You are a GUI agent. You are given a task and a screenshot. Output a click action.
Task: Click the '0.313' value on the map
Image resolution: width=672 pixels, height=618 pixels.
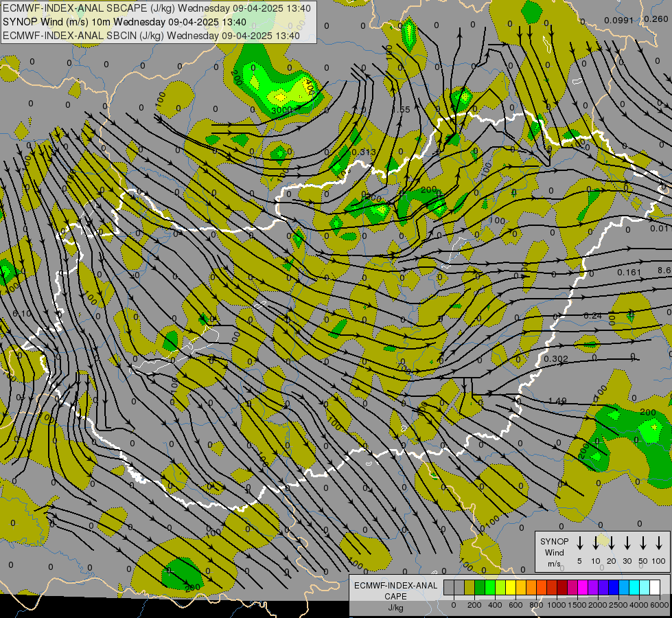pyautogui.click(x=363, y=152)
